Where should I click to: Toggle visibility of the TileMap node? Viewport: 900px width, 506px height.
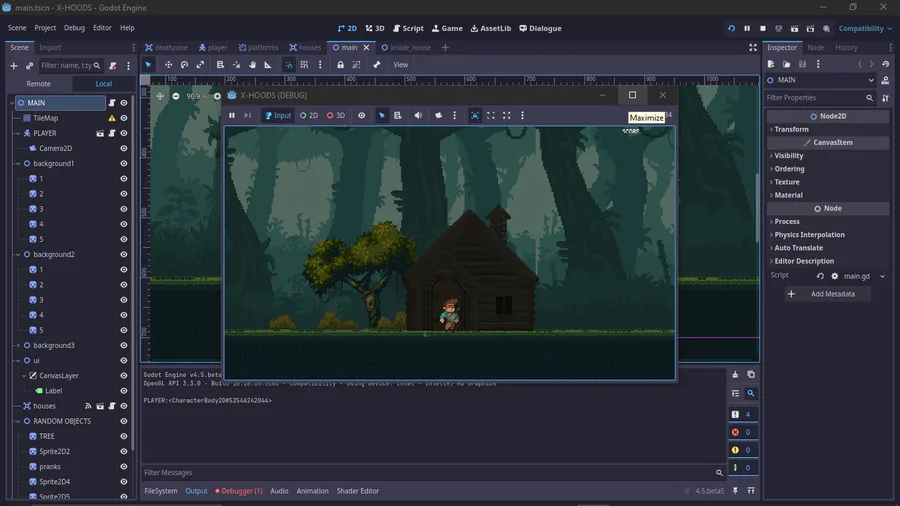pos(123,118)
